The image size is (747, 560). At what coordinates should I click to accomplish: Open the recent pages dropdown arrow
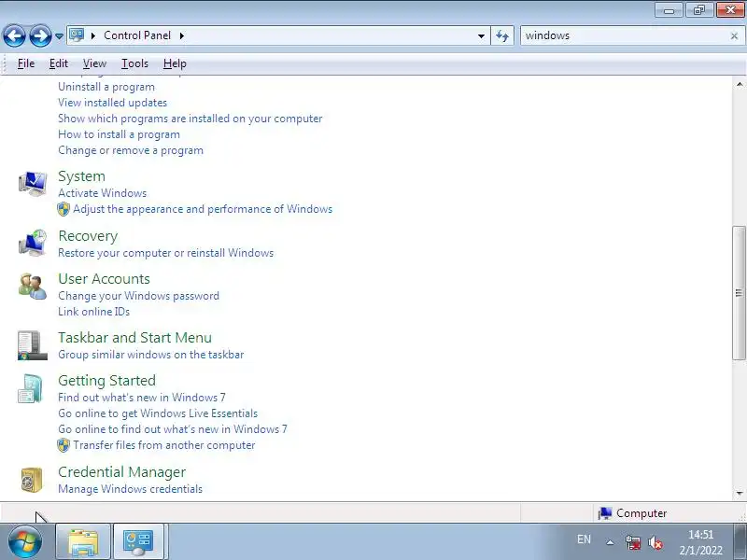click(59, 36)
